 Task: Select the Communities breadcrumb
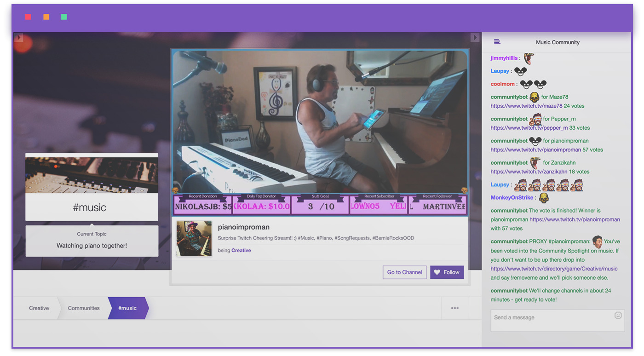pyautogui.click(x=84, y=308)
